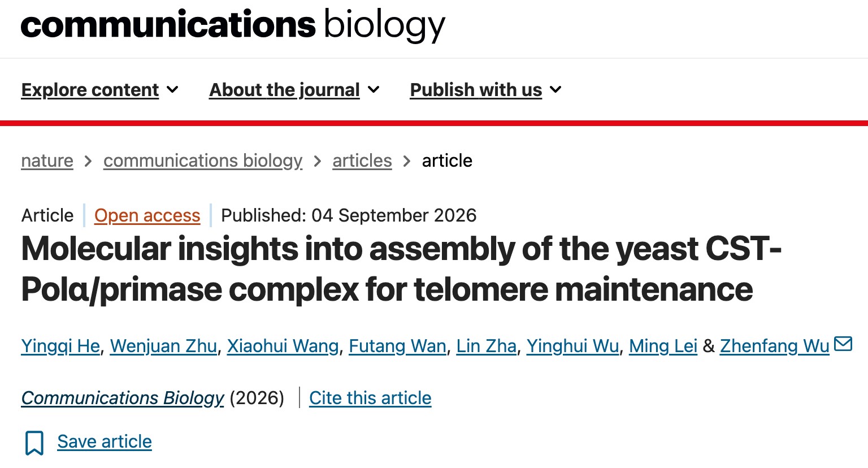
Task: Open the italic Communications Biology journal link
Action: (x=123, y=398)
